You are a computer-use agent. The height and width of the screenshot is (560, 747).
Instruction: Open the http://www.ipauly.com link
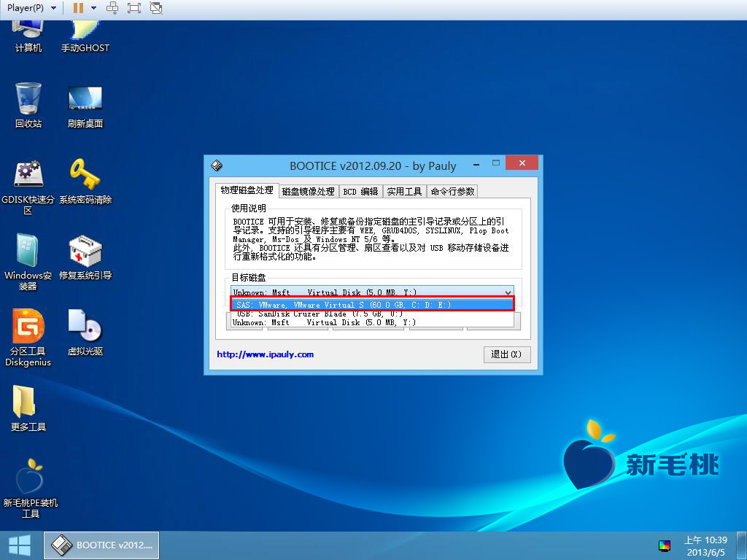(265, 354)
